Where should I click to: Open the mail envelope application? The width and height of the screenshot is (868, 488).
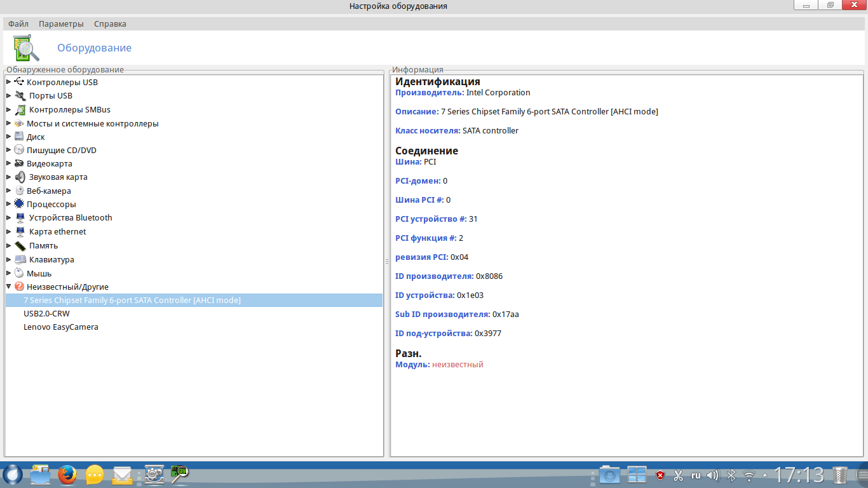point(122,475)
